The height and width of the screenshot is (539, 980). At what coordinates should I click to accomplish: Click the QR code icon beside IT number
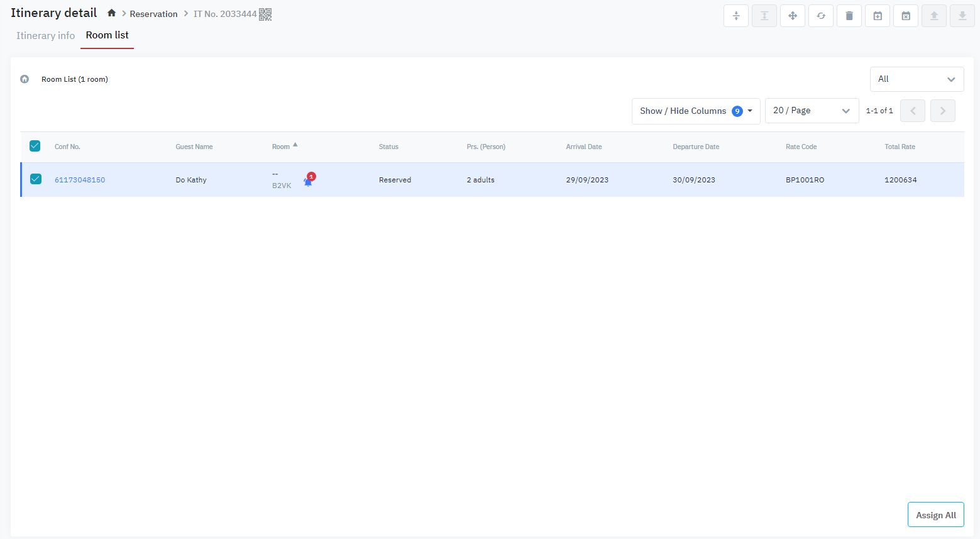click(x=265, y=14)
